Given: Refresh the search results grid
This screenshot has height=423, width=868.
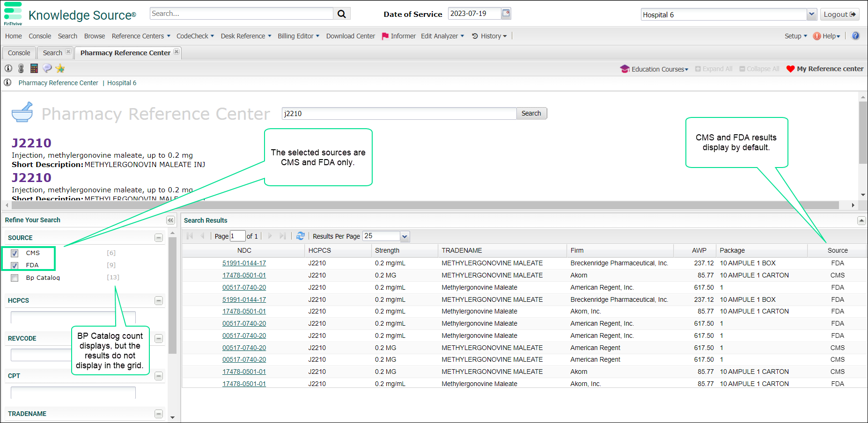Looking at the screenshot, I should 301,236.
